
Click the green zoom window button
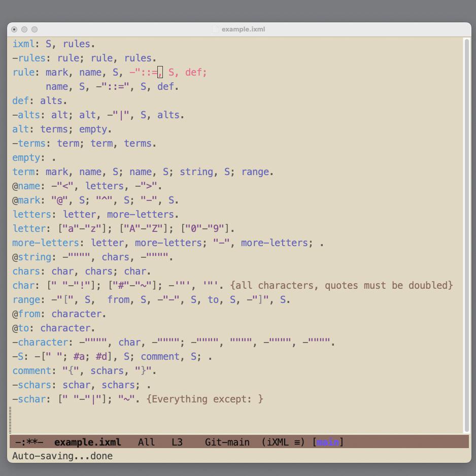[35, 29]
